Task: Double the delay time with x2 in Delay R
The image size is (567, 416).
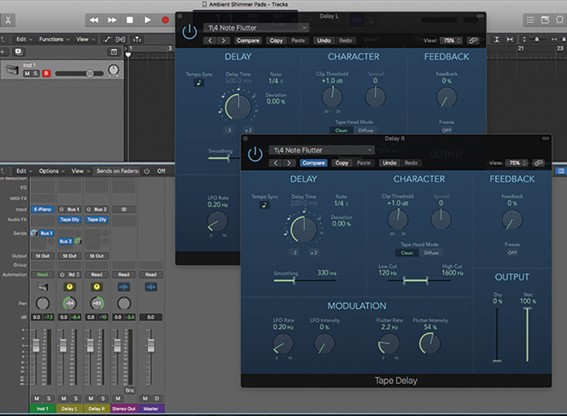Action: point(314,252)
